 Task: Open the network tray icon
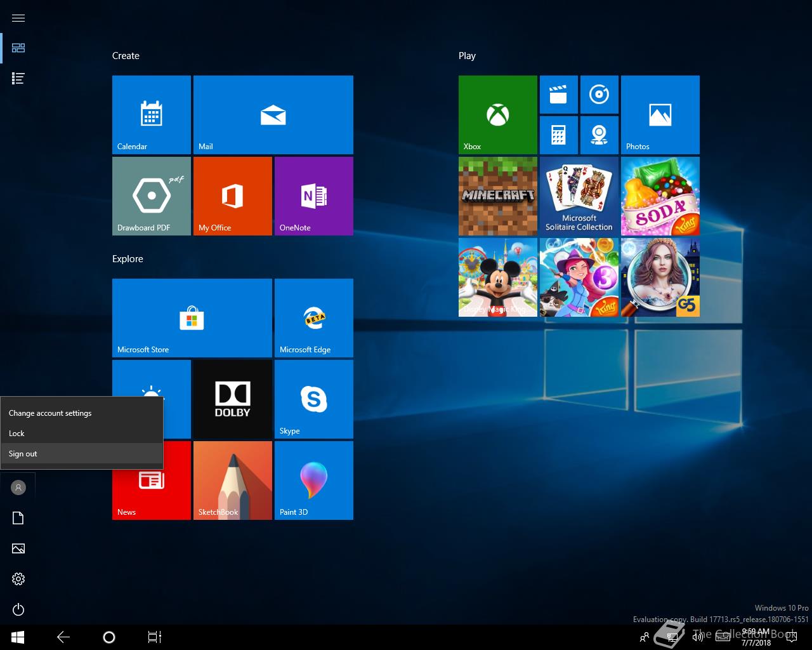click(x=672, y=637)
